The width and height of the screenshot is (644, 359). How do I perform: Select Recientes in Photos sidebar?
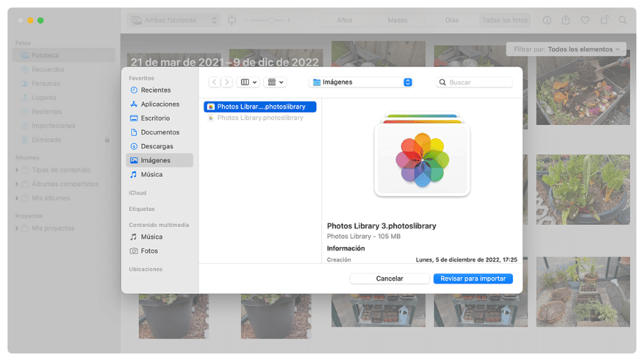tap(63, 111)
